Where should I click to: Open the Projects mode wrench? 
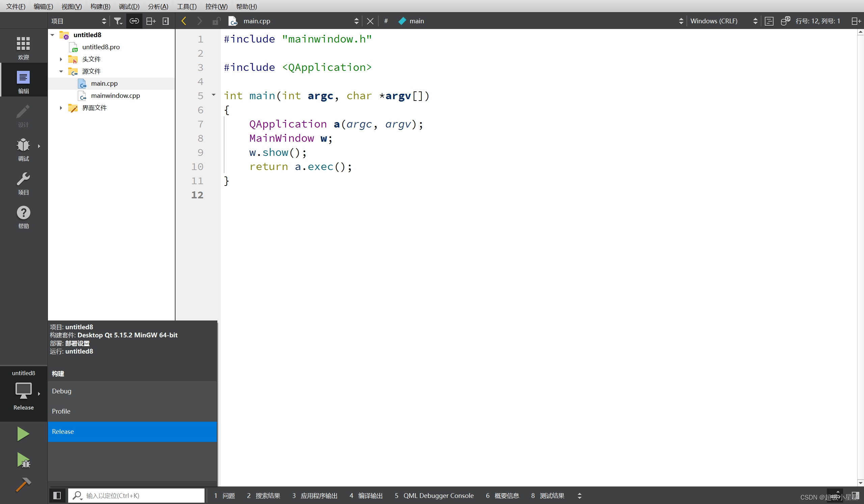[23, 183]
